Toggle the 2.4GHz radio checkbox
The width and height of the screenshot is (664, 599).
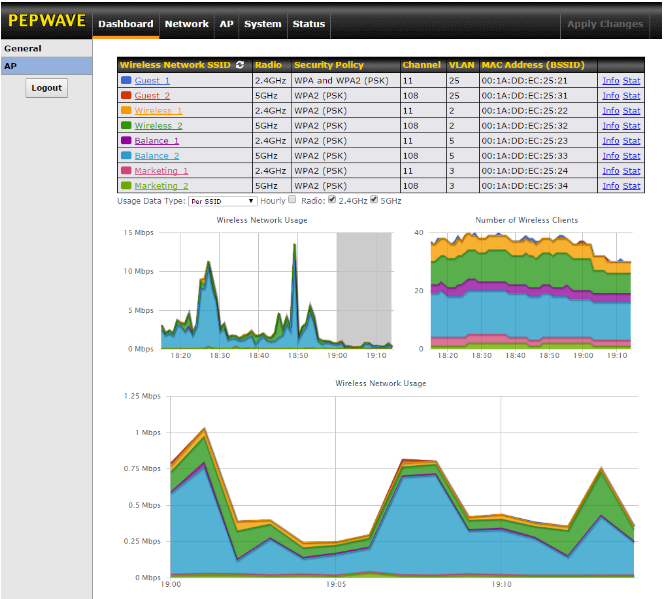(332, 201)
